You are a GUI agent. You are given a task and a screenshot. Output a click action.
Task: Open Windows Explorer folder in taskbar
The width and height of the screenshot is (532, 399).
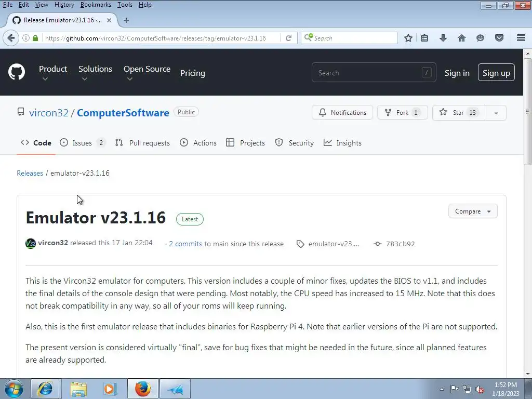pos(78,389)
